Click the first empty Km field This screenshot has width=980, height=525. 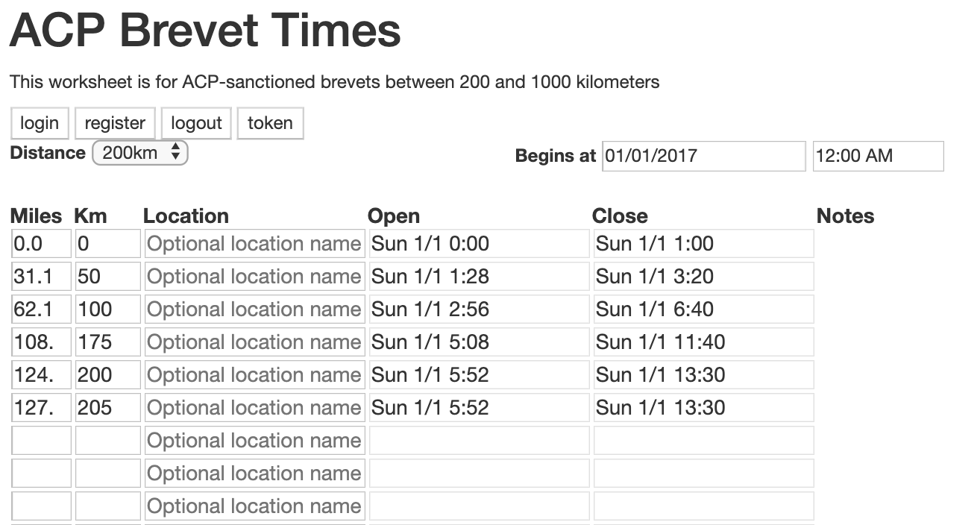[x=108, y=441]
